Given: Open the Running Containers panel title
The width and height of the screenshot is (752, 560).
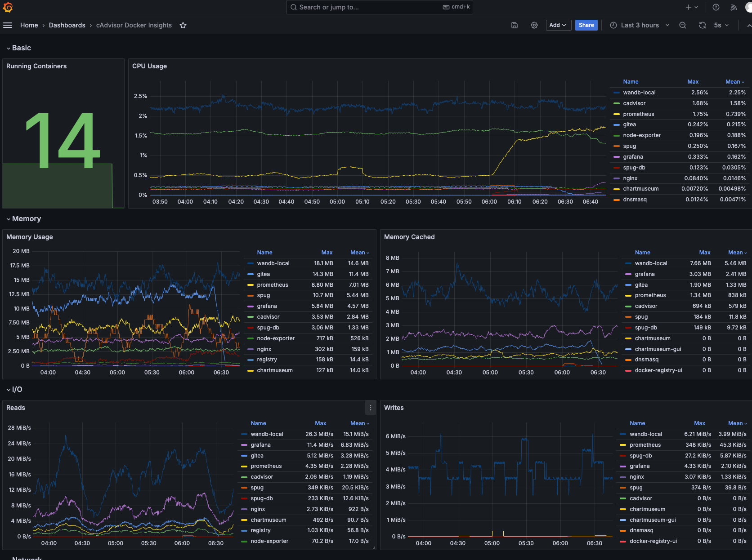Looking at the screenshot, I should tap(36, 66).
